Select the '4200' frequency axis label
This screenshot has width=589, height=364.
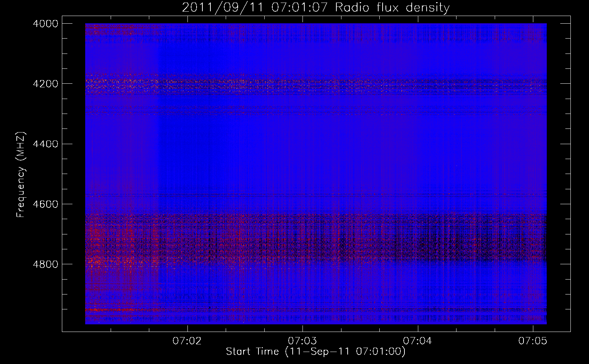45,84
